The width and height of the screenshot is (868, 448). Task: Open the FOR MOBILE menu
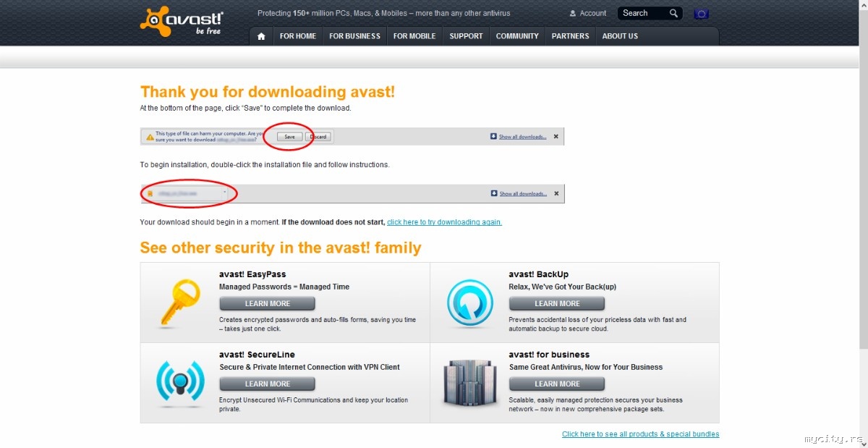point(414,36)
